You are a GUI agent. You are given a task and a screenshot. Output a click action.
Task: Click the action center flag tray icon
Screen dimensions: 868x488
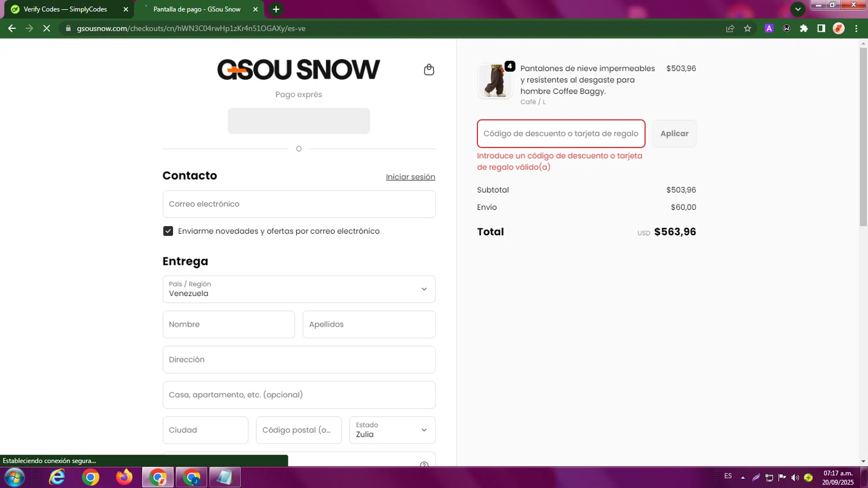(782, 478)
